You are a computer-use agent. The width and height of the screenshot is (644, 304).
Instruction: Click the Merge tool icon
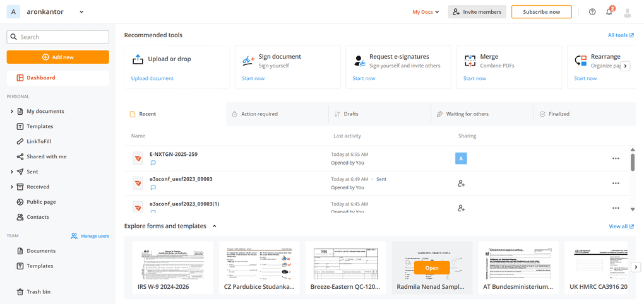click(x=470, y=61)
